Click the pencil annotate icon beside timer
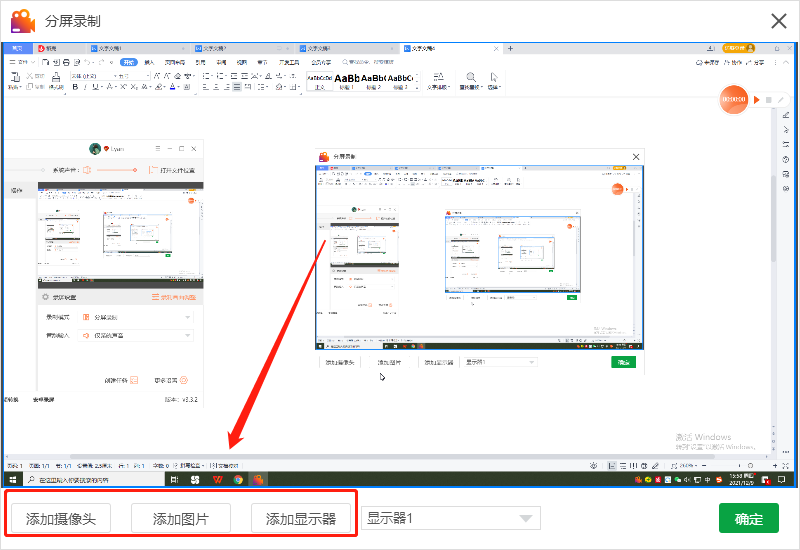Viewport: 800px width, 550px height. click(781, 100)
